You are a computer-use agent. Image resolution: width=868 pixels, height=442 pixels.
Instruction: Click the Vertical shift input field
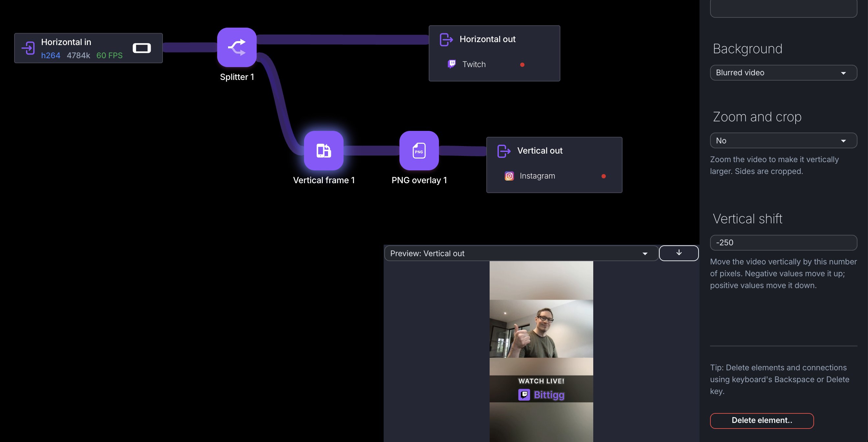783,243
